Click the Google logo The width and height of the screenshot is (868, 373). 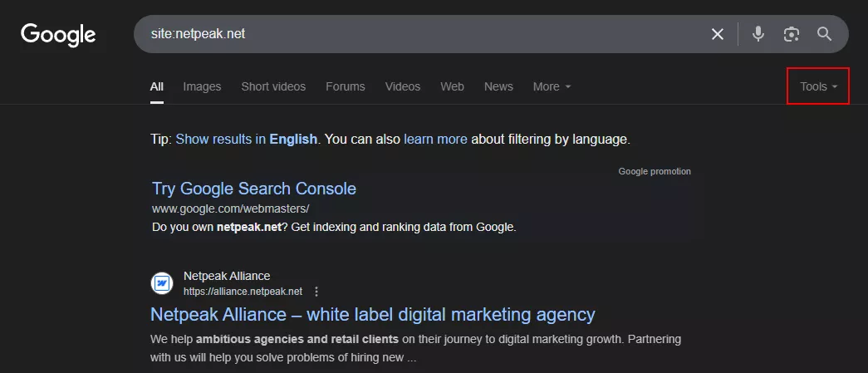[58, 34]
